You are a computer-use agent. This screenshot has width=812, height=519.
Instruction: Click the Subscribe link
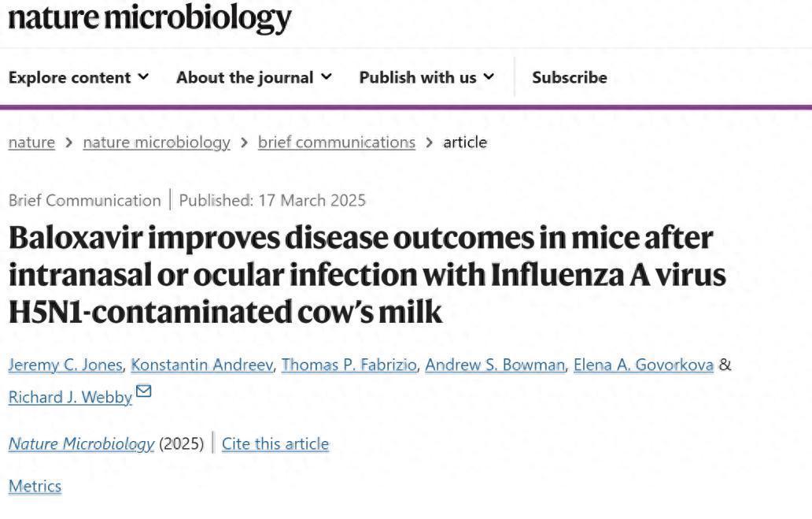click(x=570, y=77)
